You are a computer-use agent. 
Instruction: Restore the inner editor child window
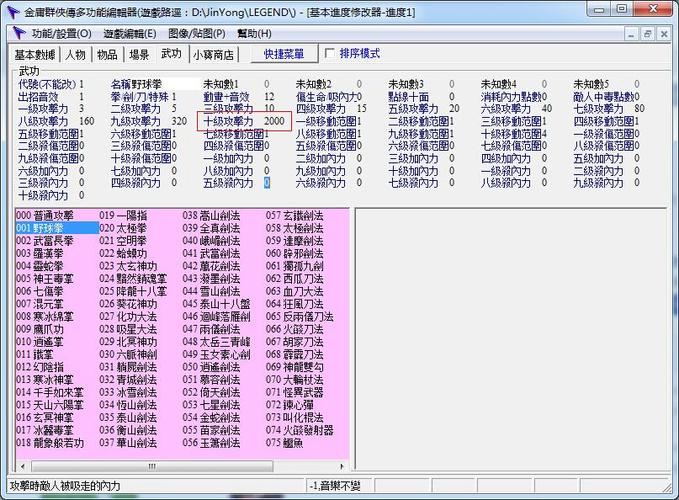coord(647,34)
